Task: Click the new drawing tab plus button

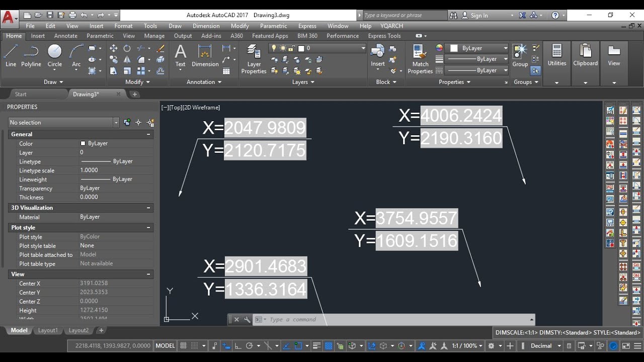Action: pos(135,94)
